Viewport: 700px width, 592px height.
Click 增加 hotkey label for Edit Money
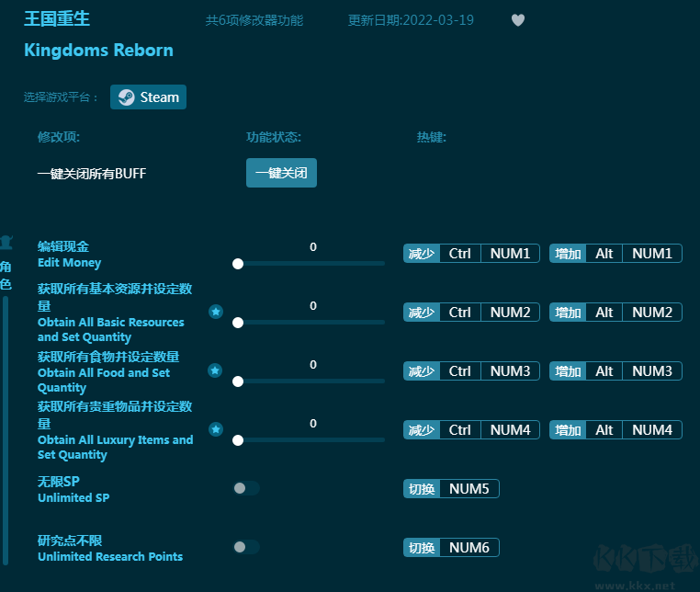pyautogui.click(x=568, y=254)
